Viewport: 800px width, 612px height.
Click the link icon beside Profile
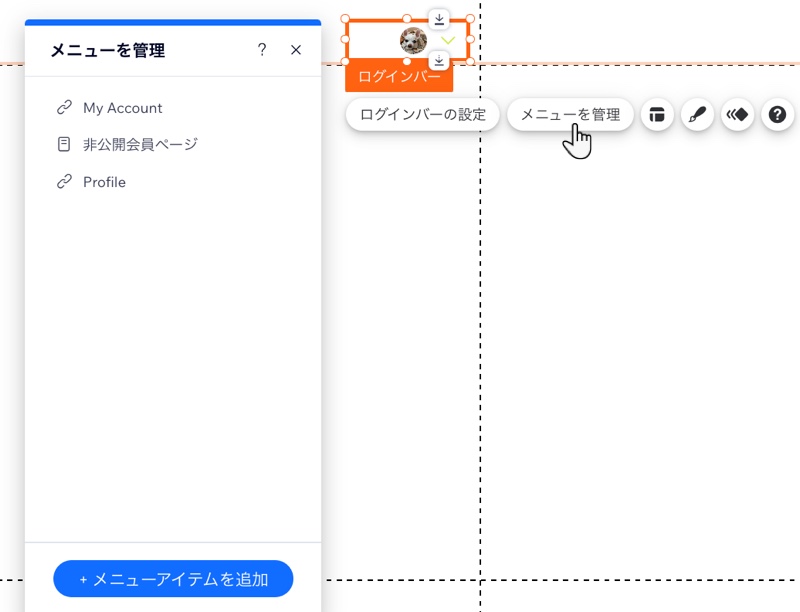pos(63,181)
